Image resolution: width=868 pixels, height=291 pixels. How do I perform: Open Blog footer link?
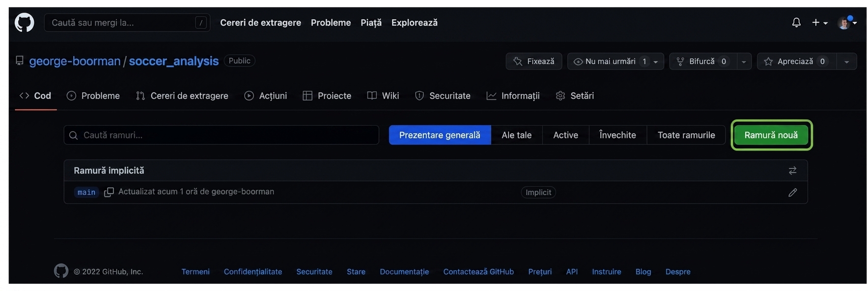(x=643, y=272)
